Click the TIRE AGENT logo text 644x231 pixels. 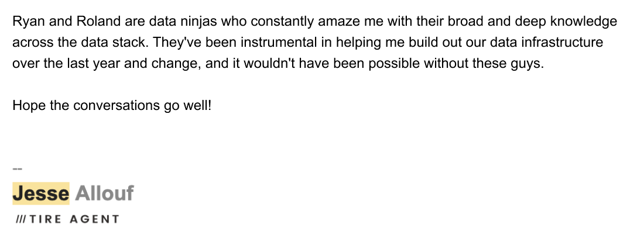(x=74, y=219)
